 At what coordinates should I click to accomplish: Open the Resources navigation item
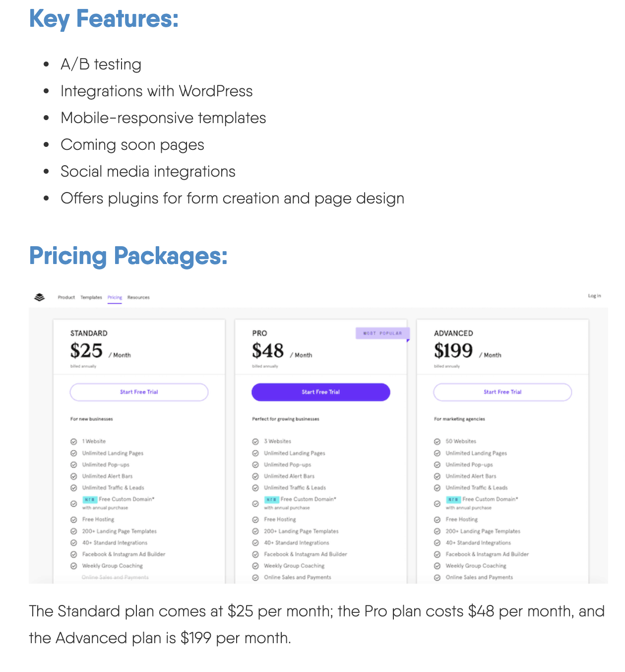tap(138, 297)
